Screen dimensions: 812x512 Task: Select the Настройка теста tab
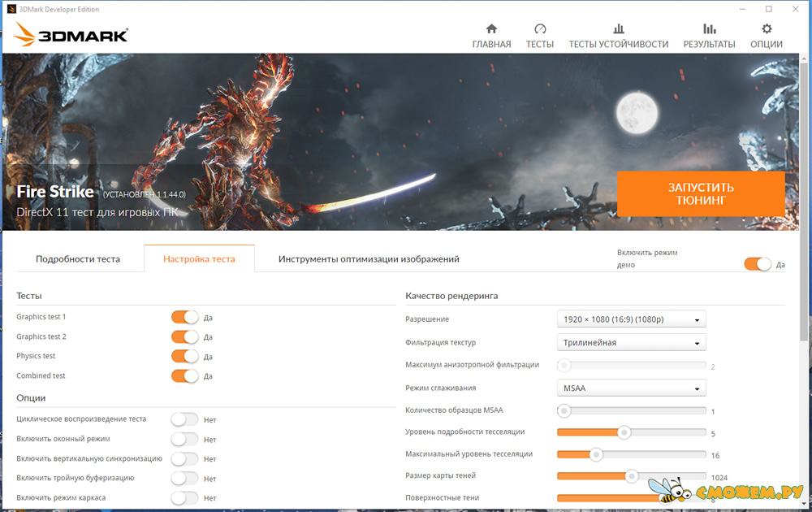pyautogui.click(x=199, y=258)
